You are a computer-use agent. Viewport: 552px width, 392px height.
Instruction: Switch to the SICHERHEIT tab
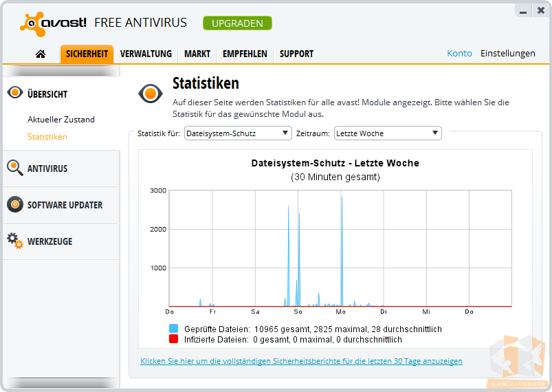tap(87, 54)
